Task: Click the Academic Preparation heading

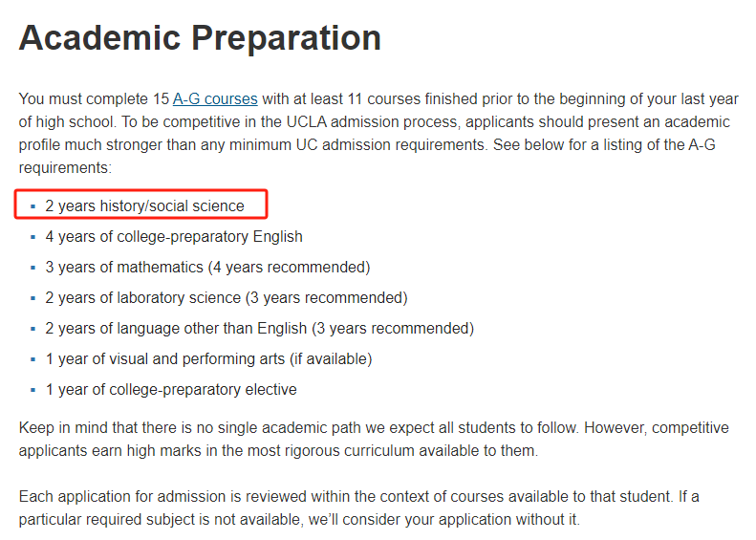Action: (x=200, y=37)
